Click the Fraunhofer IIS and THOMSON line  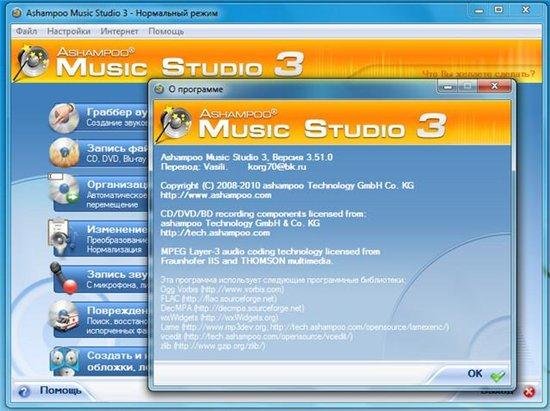(247, 261)
